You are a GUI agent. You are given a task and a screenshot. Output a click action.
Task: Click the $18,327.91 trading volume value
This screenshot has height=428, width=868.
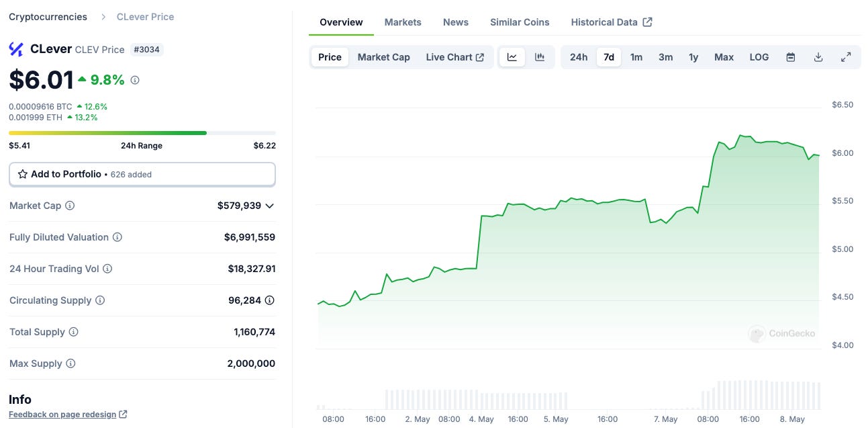coord(252,269)
